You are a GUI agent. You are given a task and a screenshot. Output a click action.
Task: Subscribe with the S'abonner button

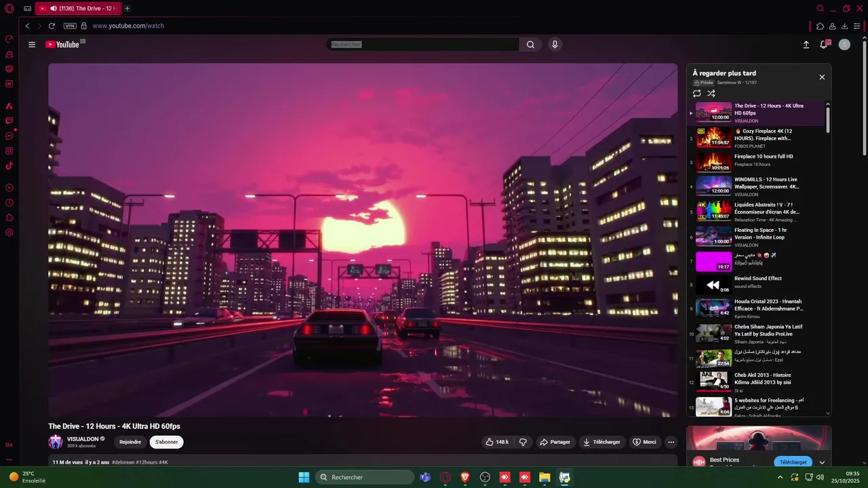coord(166,442)
